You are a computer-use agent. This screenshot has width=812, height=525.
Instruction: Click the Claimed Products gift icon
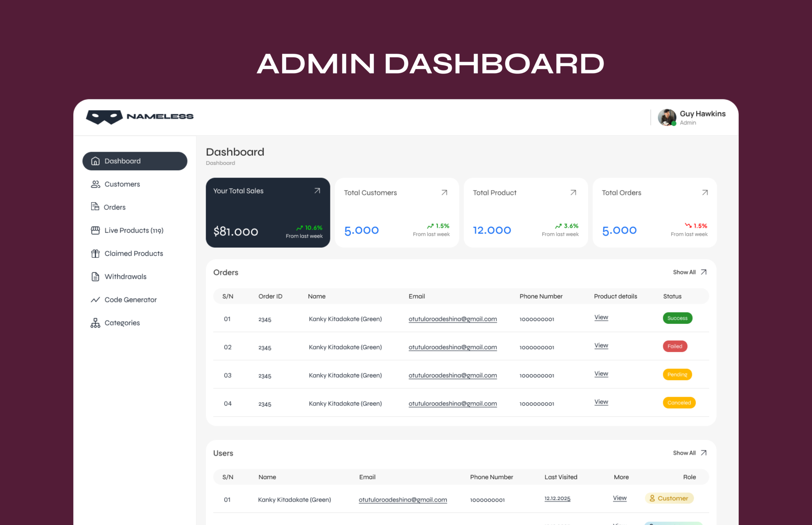point(95,254)
